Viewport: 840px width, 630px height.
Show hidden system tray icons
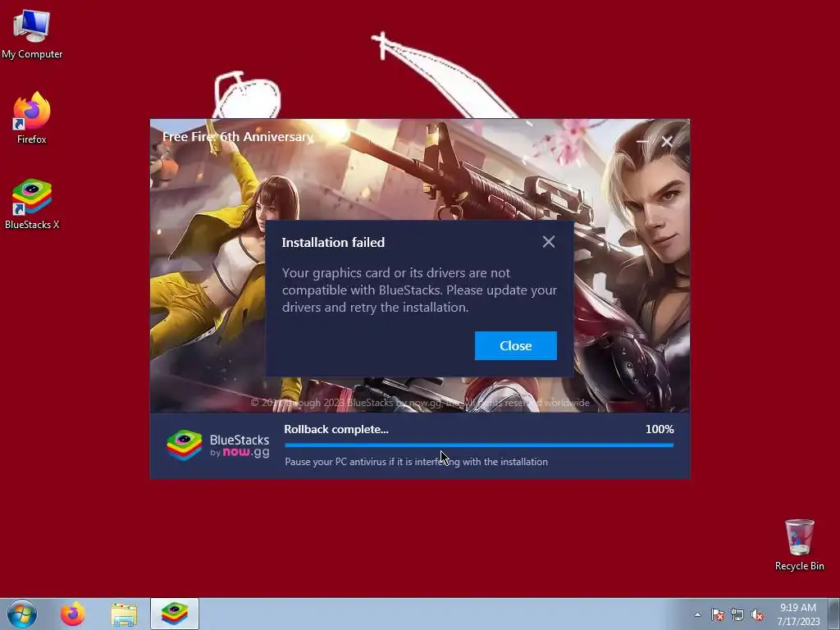click(697, 614)
